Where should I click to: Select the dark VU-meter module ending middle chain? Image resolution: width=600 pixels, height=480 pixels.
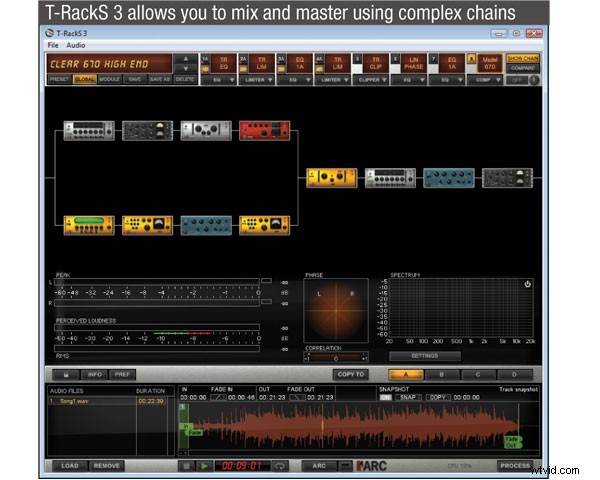point(507,178)
